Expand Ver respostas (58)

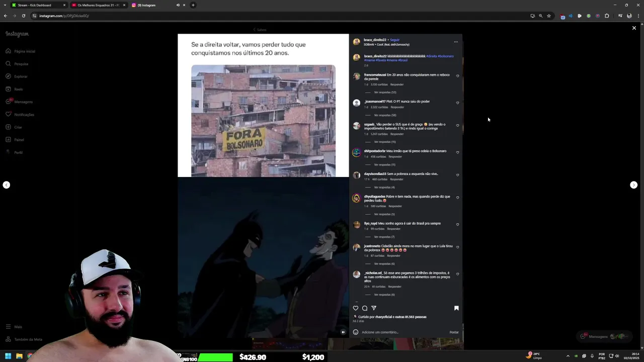pos(385,115)
